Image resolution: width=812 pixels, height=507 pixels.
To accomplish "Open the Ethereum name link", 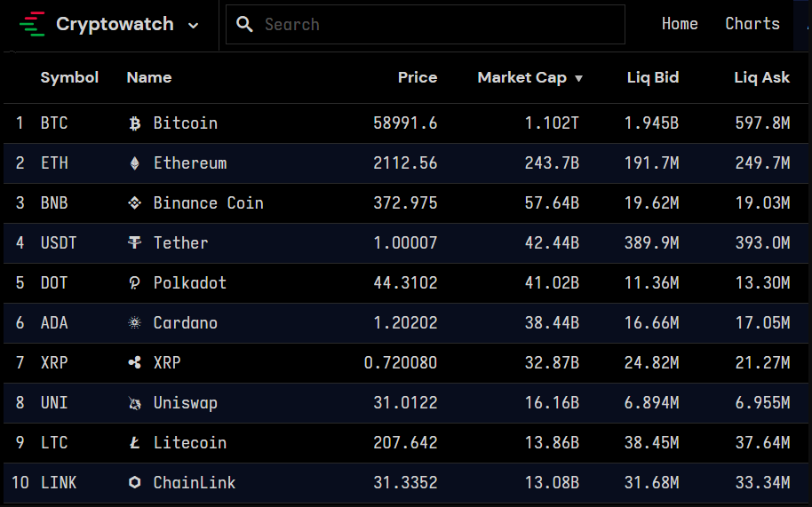I will tap(190, 163).
